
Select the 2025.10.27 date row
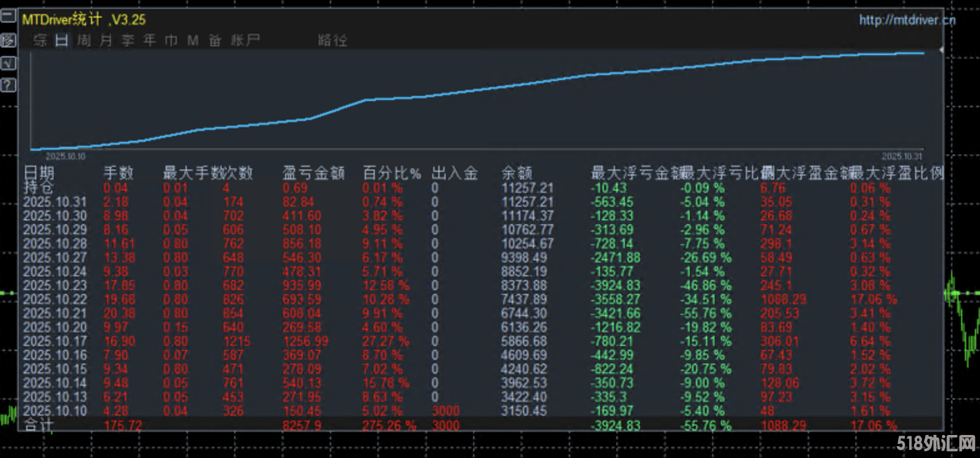[55, 258]
